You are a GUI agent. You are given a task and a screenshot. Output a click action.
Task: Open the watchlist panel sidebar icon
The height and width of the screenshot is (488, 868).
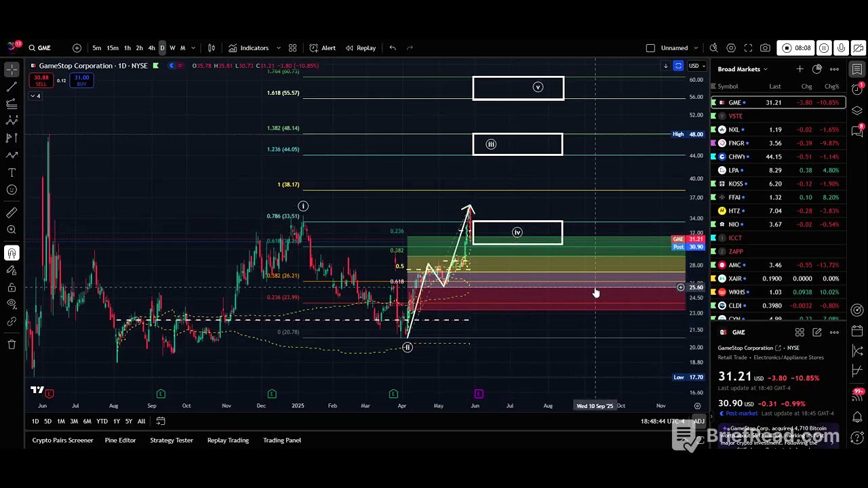click(857, 69)
